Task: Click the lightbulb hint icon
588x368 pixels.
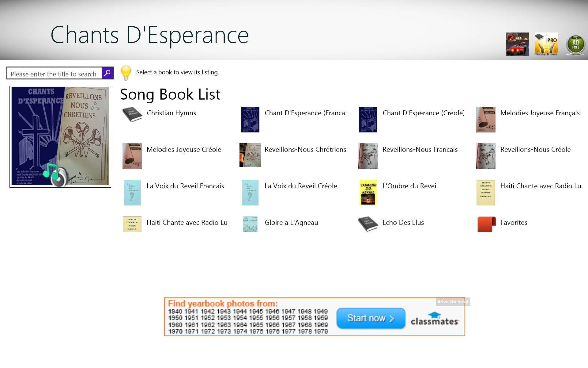Action: [x=126, y=72]
